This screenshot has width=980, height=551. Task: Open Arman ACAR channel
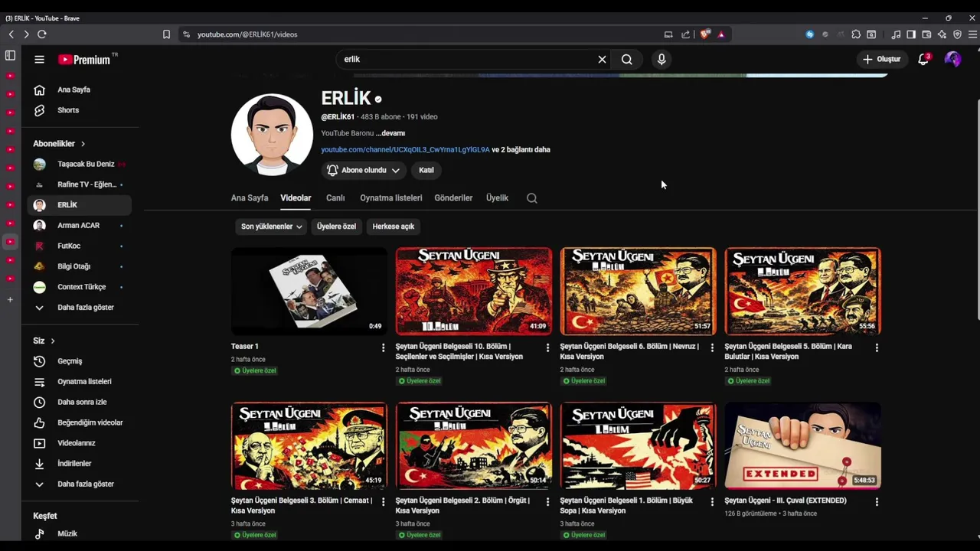[80, 226]
